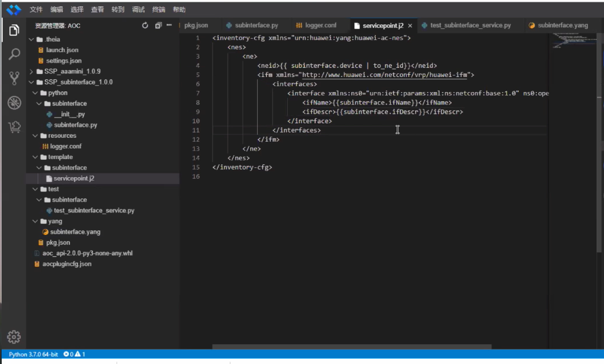Screen dimensions: 604x364
Task: Switch to subinterface.yang tab
Action: click(563, 25)
